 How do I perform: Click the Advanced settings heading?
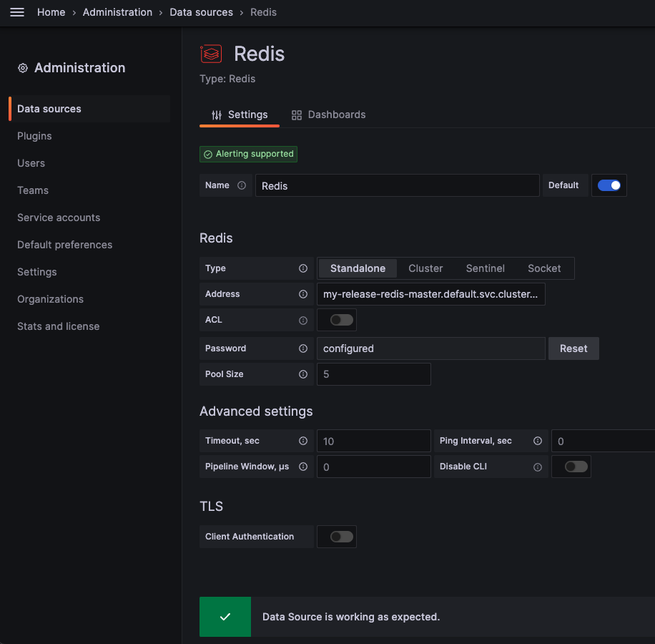click(256, 411)
